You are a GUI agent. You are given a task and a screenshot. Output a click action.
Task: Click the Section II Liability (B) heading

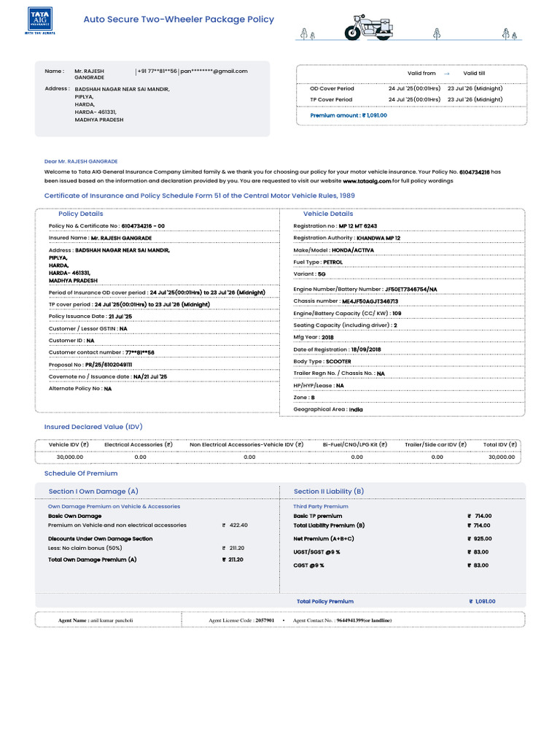[x=329, y=492]
